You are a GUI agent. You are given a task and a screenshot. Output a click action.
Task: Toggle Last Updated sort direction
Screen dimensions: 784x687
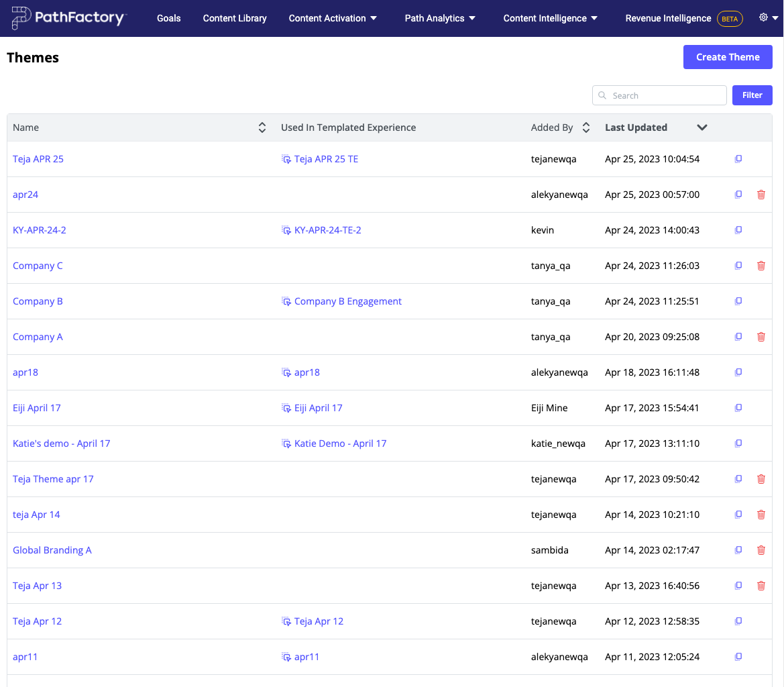tap(702, 127)
